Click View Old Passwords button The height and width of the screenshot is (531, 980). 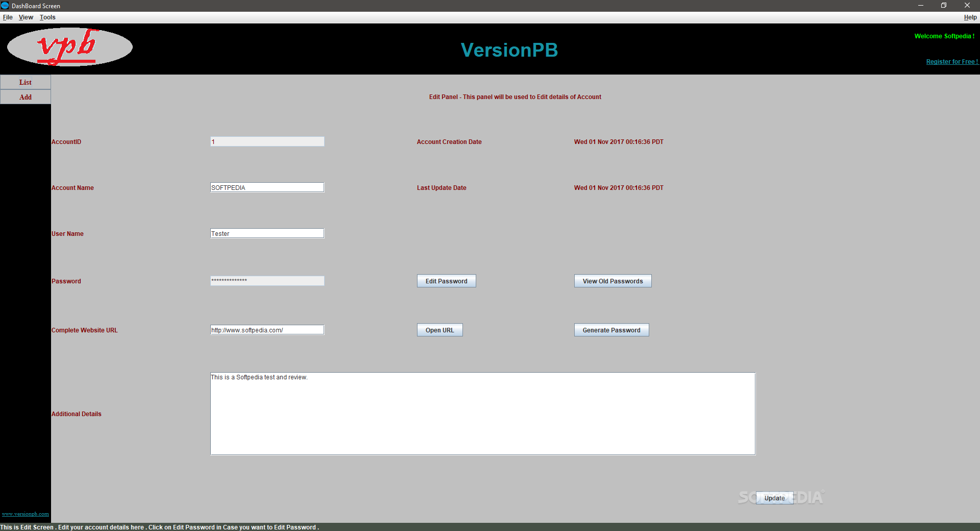pyautogui.click(x=613, y=281)
